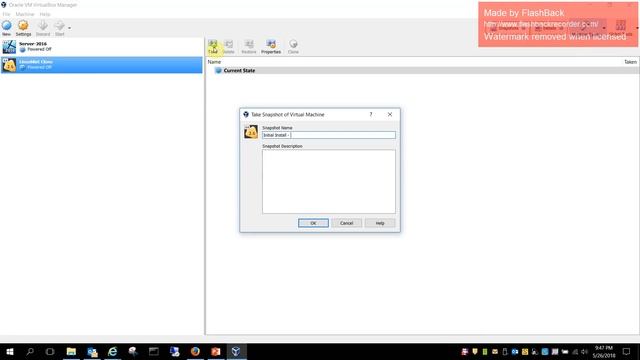Select the Server 2016 virtual machine
The image size is (640, 360).
pos(101,47)
